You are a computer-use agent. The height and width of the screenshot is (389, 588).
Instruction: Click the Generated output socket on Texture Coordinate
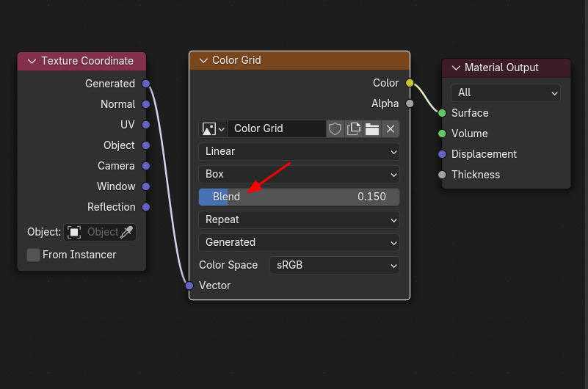[146, 84]
